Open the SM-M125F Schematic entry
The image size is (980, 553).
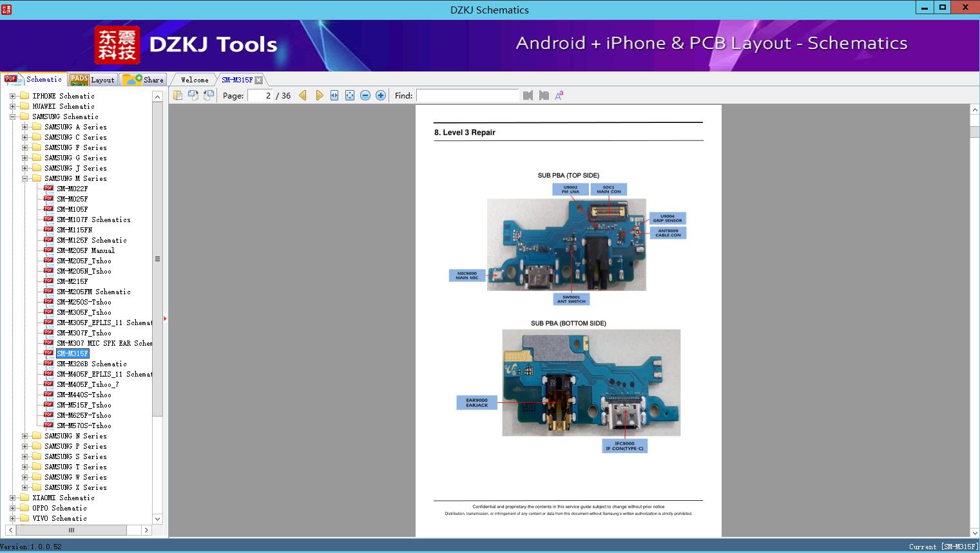coord(91,240)
